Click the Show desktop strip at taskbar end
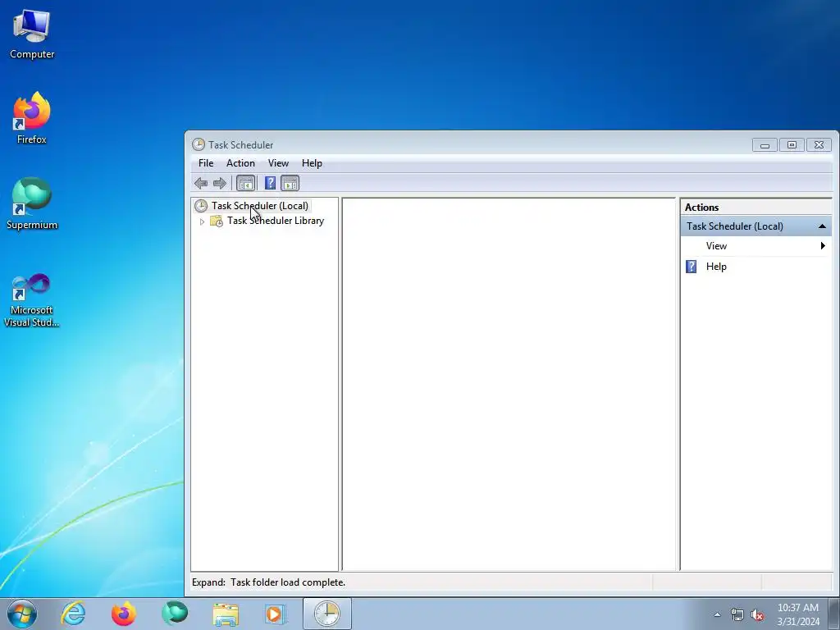The image size is (840, 630). (834, 614)
